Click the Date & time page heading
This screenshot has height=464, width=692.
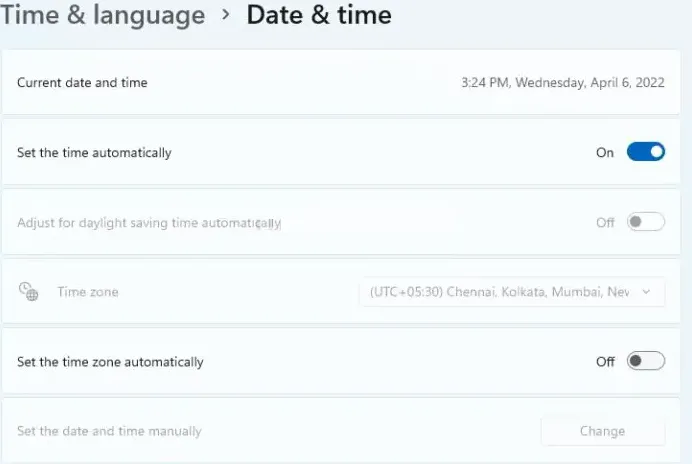[318, 15]
